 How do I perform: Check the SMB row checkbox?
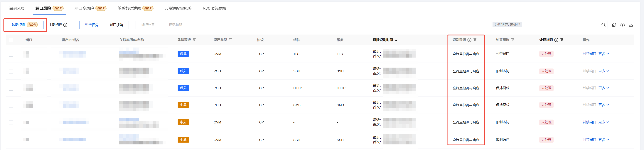click(11, 105)
